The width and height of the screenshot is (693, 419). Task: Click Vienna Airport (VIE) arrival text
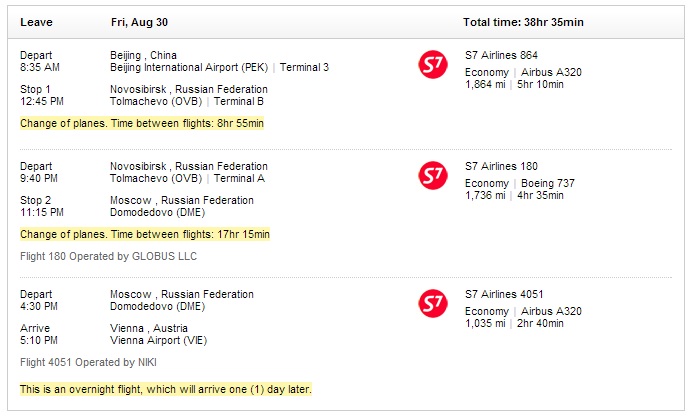click(x=158, y=341)
